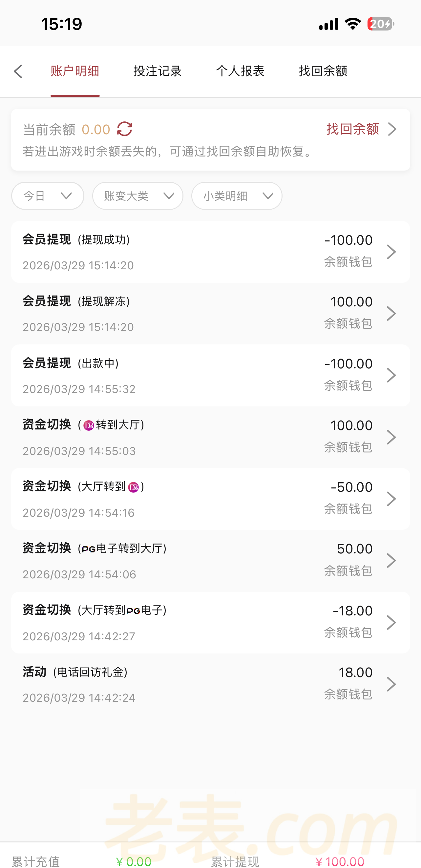Open details arrow for 提现解冻 record
This screenshot has width=421, height=868.
click(x=391, y=314)
